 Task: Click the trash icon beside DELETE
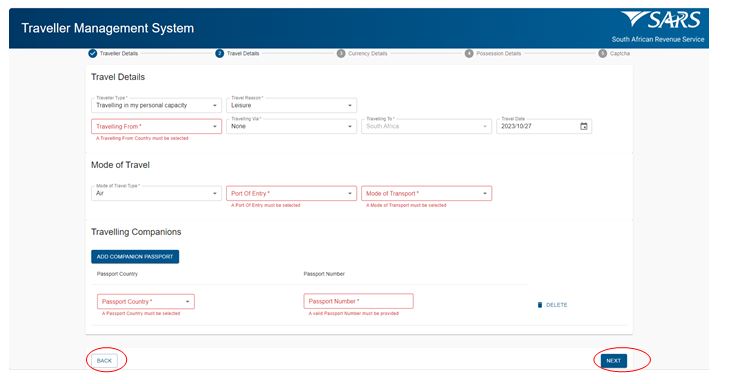click(540, 305)
